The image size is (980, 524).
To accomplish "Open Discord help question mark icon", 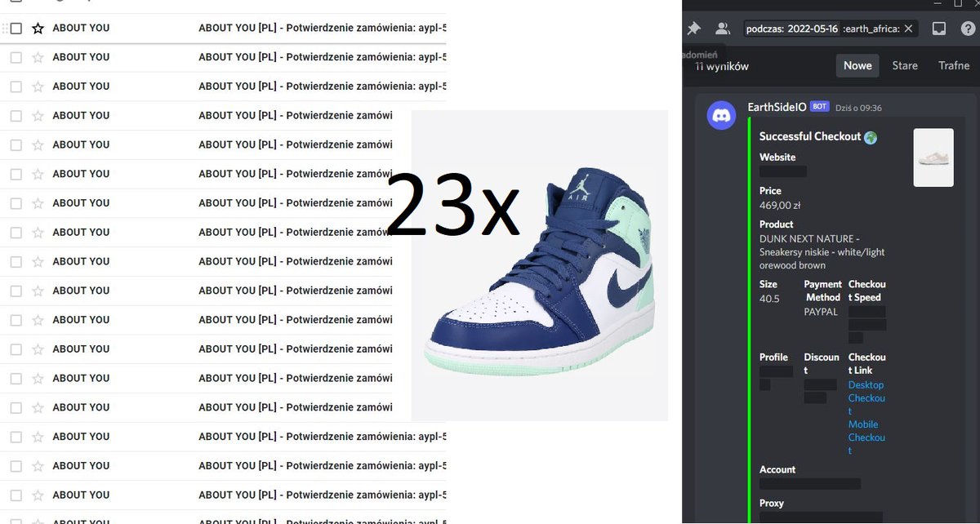I will click(x=968, y=29).
